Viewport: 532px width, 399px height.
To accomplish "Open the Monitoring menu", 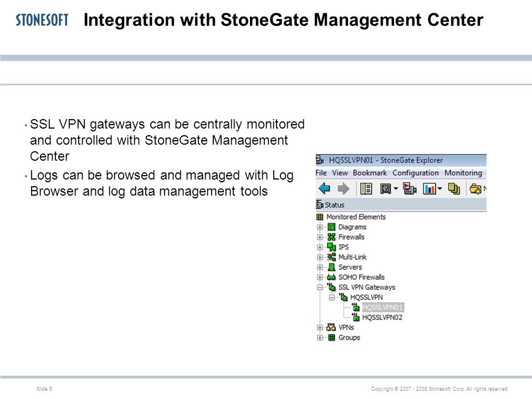I will pos(463,173).
